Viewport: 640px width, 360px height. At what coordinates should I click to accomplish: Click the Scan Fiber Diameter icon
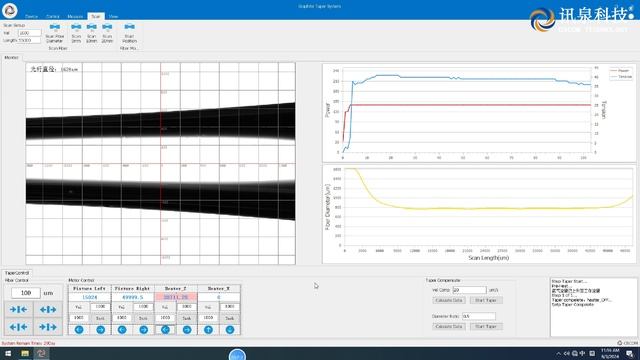point(54,33)
